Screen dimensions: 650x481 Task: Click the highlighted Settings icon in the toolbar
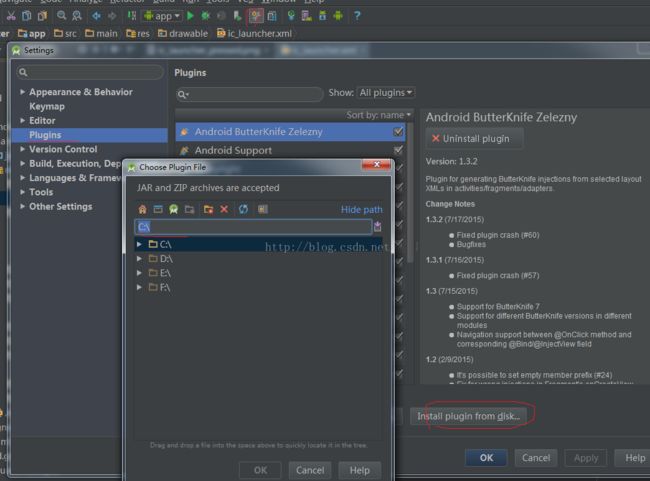[255, 16]
